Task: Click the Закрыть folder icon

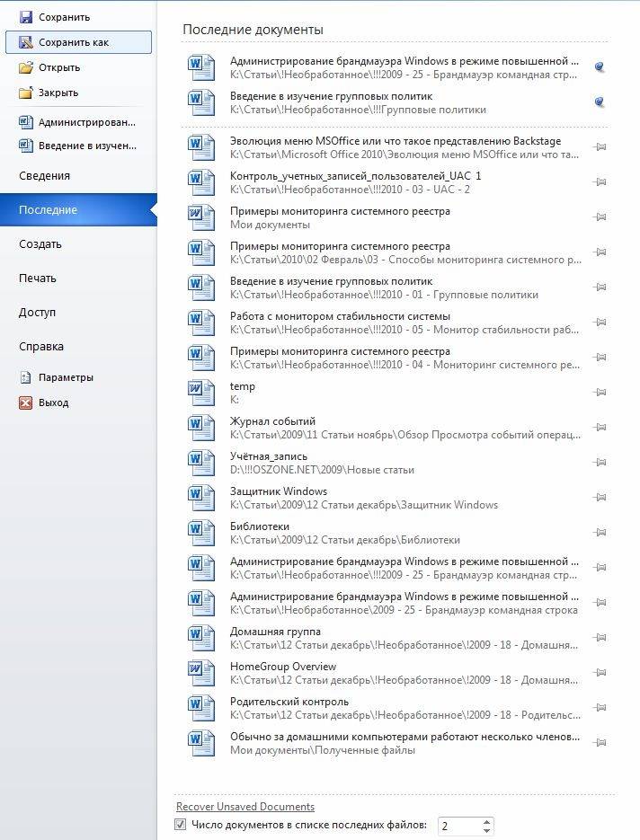Action: [25, 93]
